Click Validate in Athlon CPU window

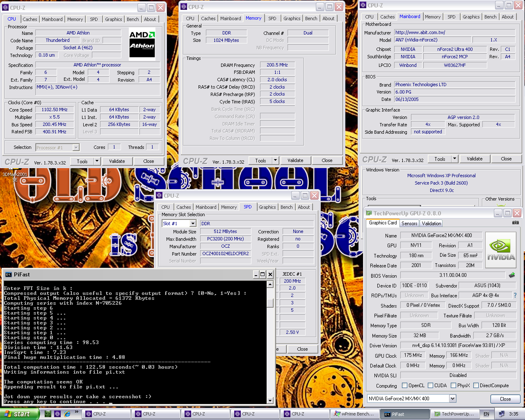tap(117, 161)
